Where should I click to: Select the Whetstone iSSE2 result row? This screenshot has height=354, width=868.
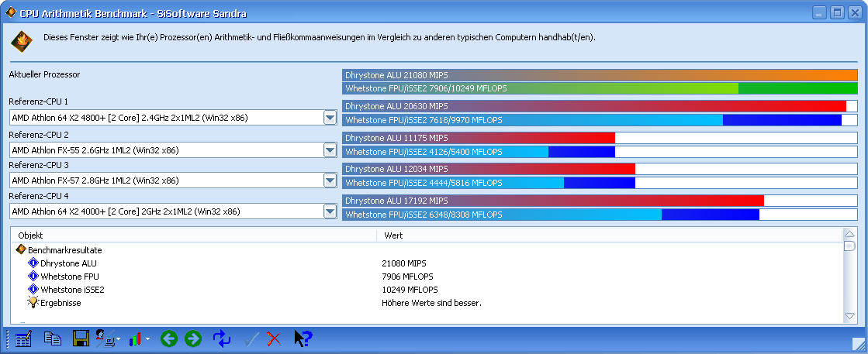427,290
